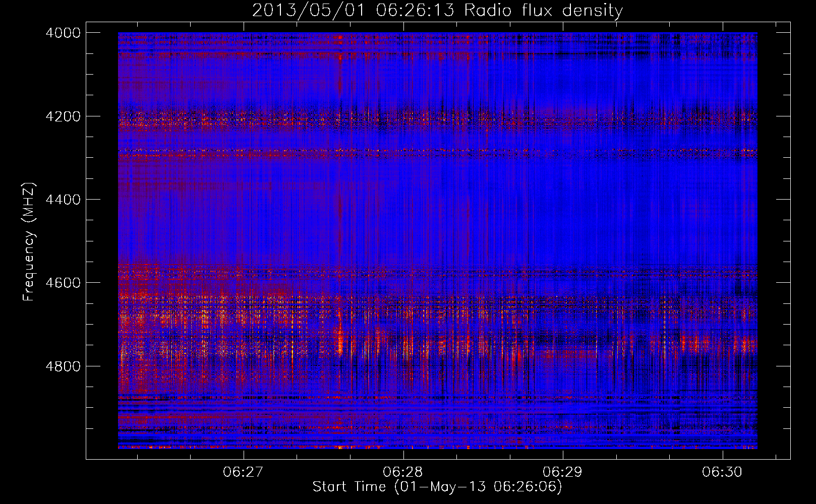Viewport: 816px width, 504px height.
Task: Click the 06:28 time tick label
Action: point(402,472)
